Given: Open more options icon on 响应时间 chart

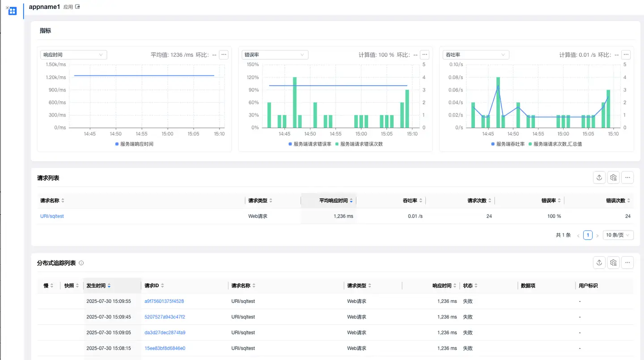Looking at the screenshot, I should [224, 54].
